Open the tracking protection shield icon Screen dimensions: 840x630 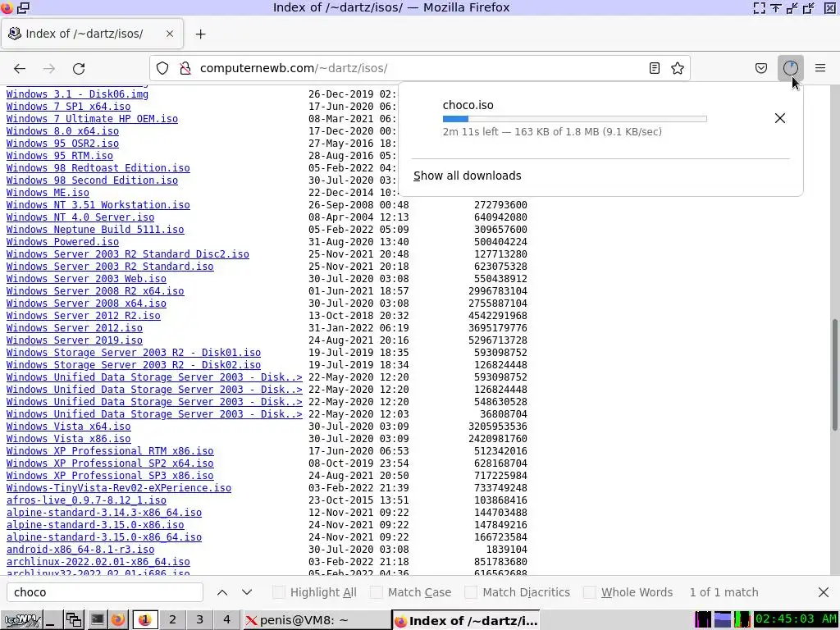coord(162,68)
